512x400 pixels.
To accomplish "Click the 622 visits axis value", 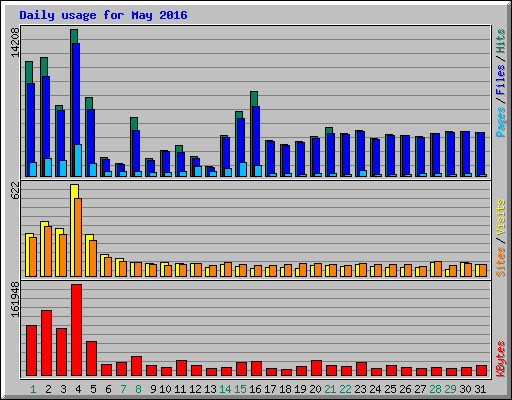I will coord(15,191).
